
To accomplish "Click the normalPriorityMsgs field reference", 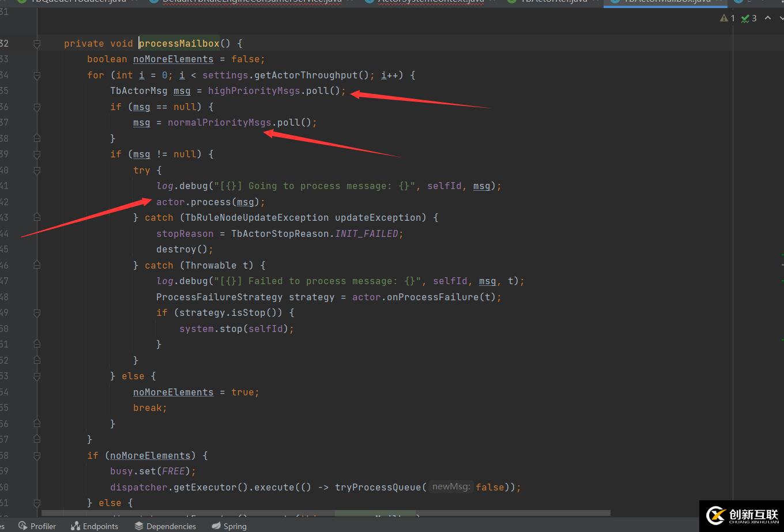I will 220,122.
